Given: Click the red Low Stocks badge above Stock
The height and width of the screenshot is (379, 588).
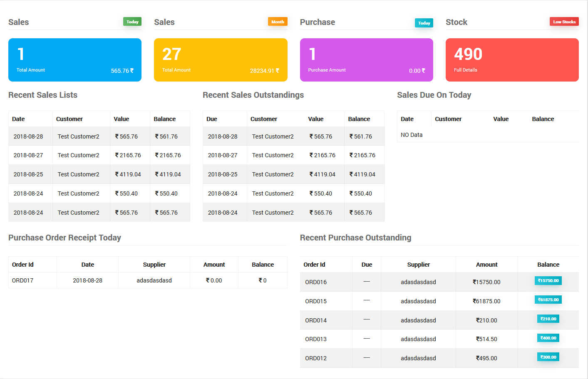Looking at the screenshot, I should click(564, 21).
